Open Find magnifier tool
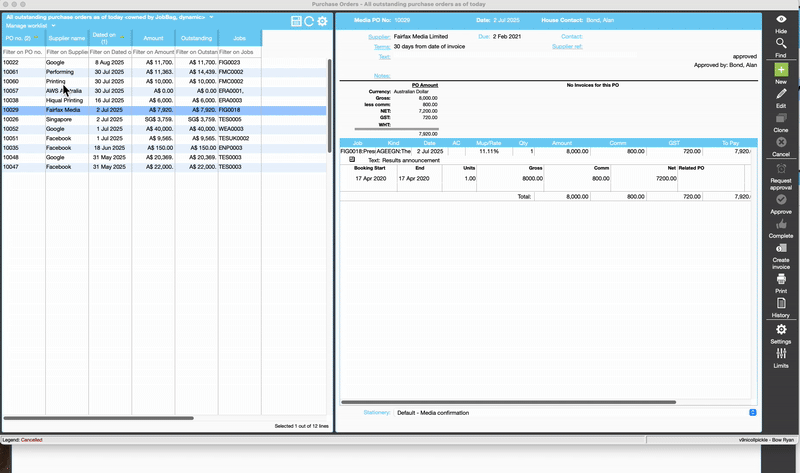Viewport: 800px width, 473px height. pos(781,43)
